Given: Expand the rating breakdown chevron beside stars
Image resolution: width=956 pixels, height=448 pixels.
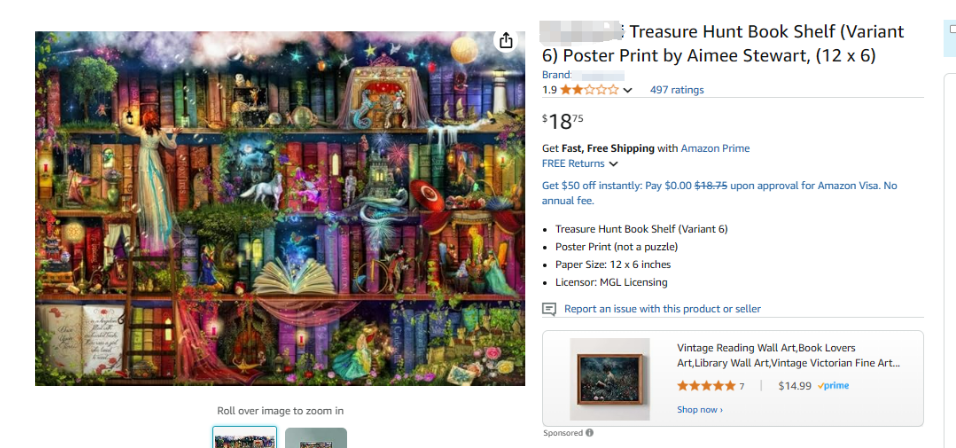Looking at the screenshot, I should pyautogui.click(x=627, y=90).
